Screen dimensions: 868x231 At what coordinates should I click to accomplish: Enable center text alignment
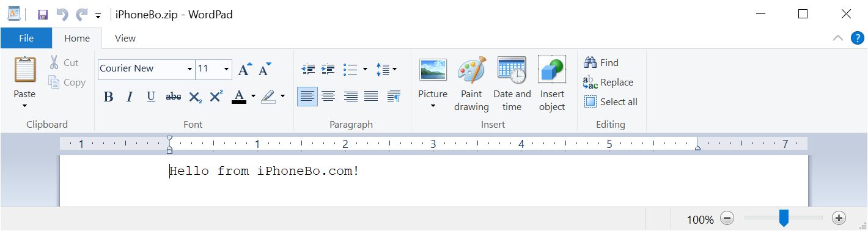pyautogui.click(x=328, y=97)
